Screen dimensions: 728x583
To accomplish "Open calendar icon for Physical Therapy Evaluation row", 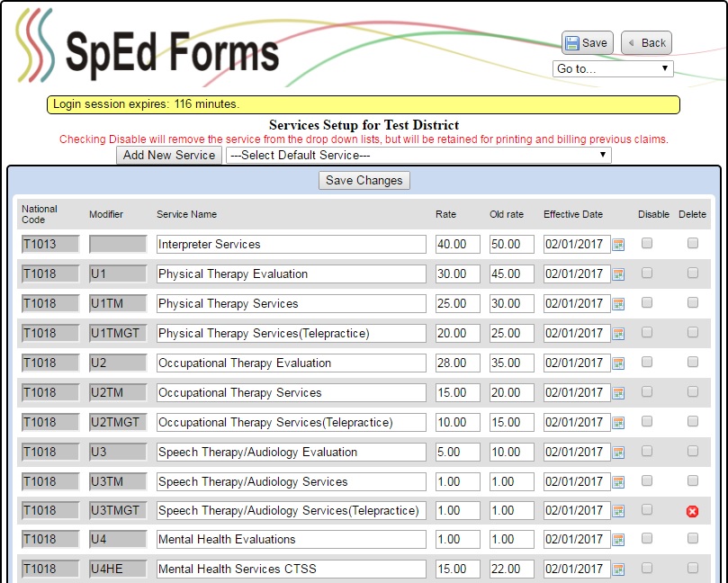I will [618, 274].
